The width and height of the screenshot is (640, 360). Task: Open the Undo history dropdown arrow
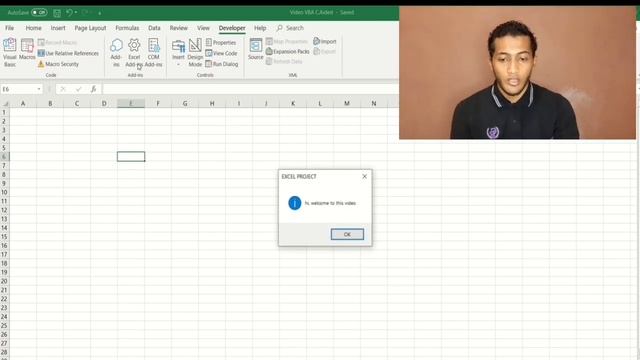pos(76,13)
